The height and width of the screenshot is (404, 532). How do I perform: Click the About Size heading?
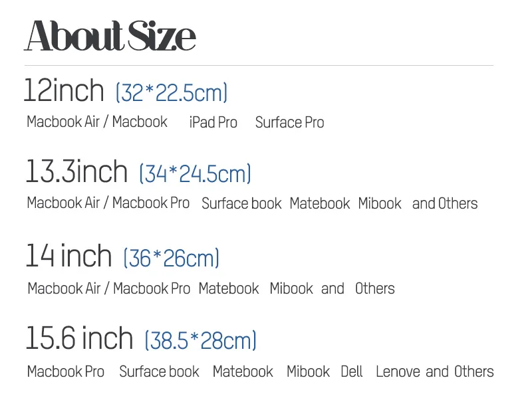click(x=110, y=36)
